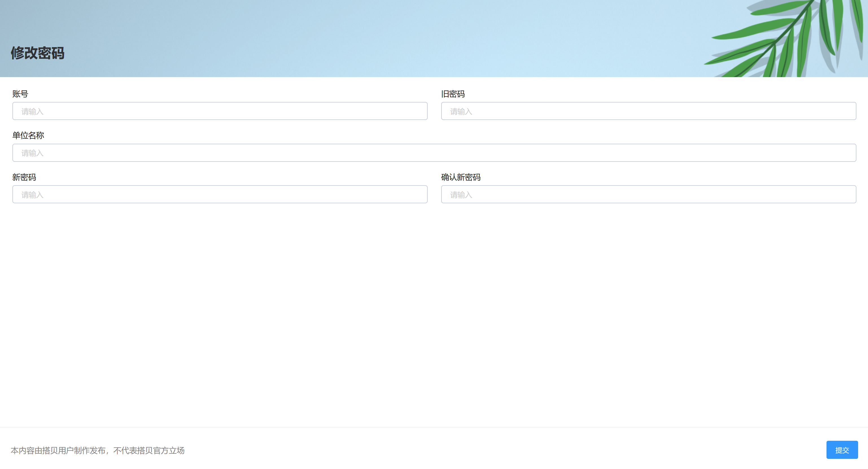Click the 请输入 placeholder in 确认新密码 field
The width and height of the screenshot is (868, 469).
coord(461,195)
